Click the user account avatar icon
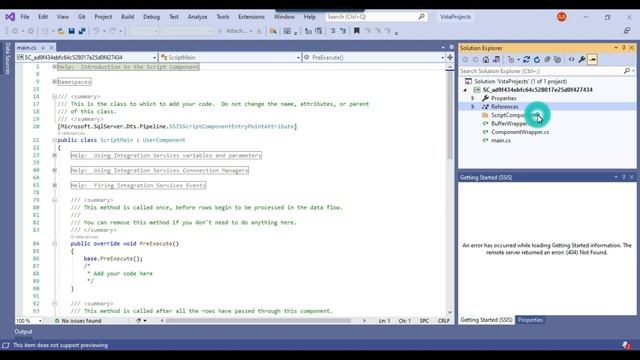This screenshot has width=640, height=360. point(562,17)
